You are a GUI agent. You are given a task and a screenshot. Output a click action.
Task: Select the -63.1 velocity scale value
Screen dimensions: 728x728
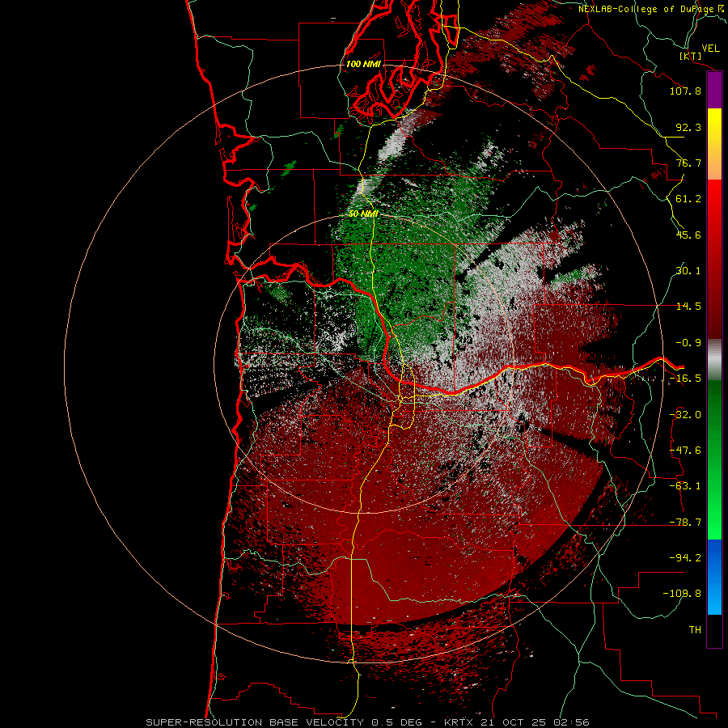[685, 486]
